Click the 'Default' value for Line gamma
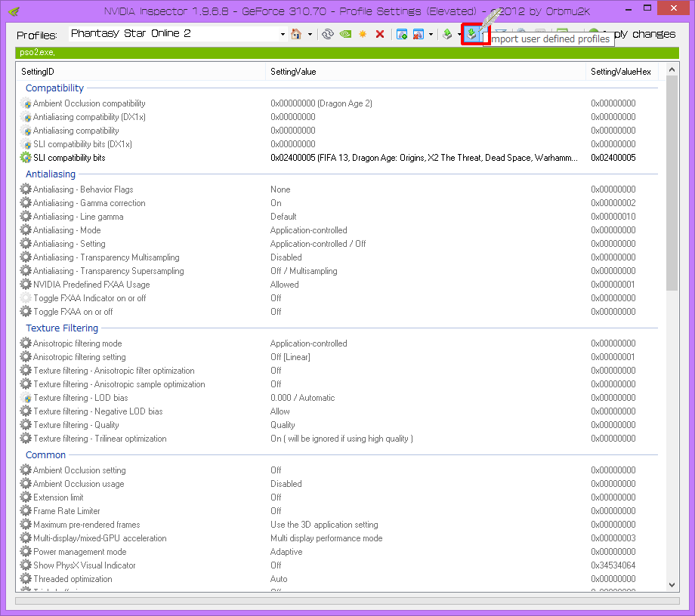 coord(284,217)
